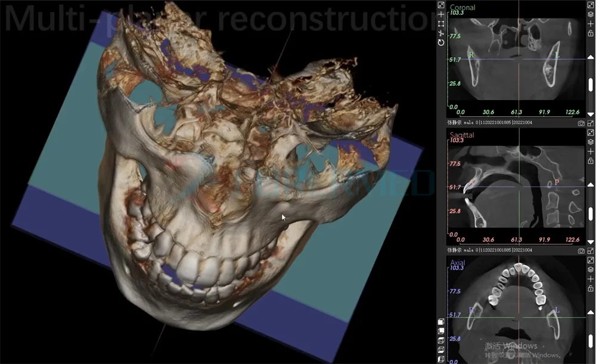
Task: Toggle the contrast inversion icon near Coronal panel
Action: pos(590,14)
